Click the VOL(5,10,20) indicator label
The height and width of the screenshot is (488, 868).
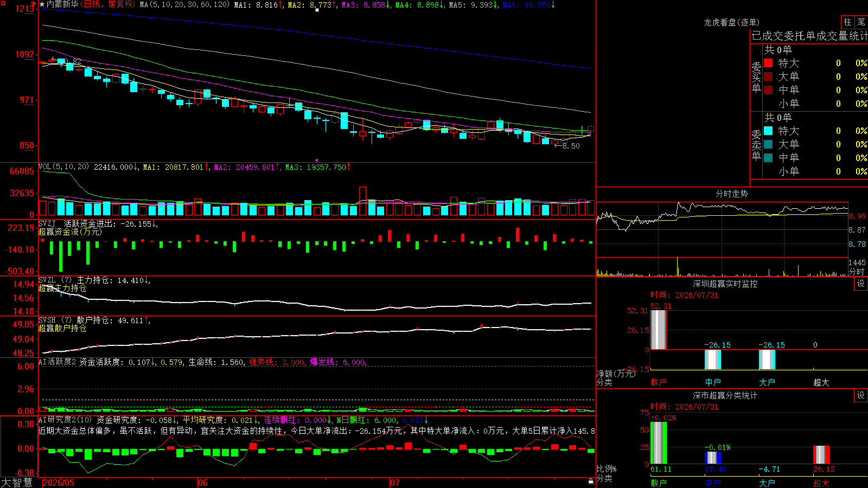point(63,167)
